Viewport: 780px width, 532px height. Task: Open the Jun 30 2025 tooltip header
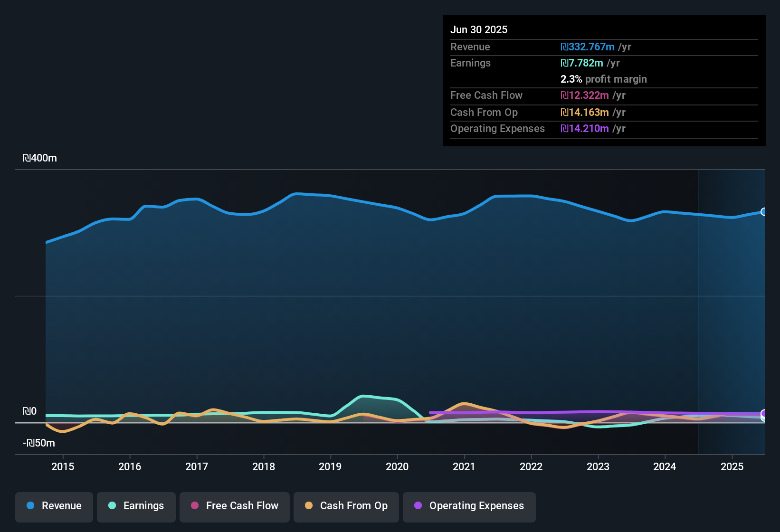[479, 29]
